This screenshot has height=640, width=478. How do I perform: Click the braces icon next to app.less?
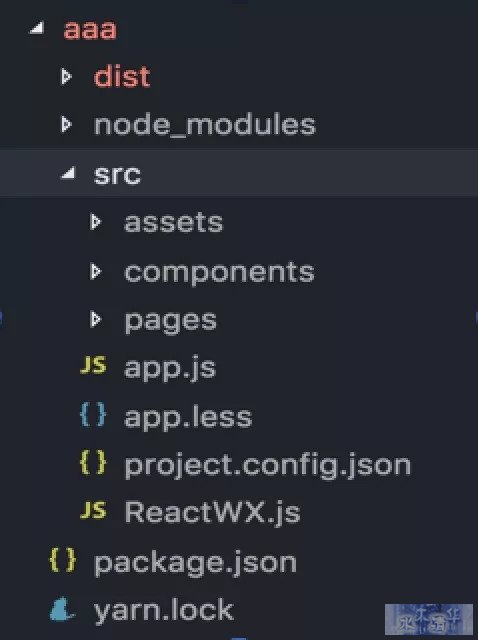[93, 414]
